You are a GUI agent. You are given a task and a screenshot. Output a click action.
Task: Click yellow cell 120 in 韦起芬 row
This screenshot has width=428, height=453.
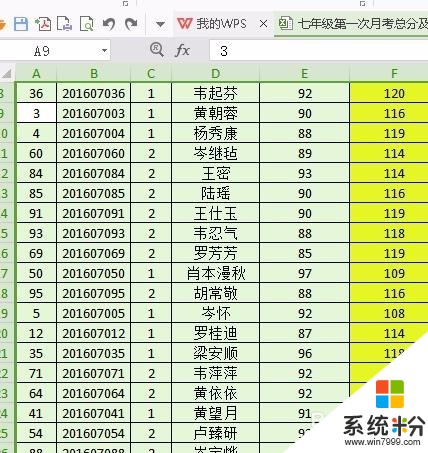389,93
